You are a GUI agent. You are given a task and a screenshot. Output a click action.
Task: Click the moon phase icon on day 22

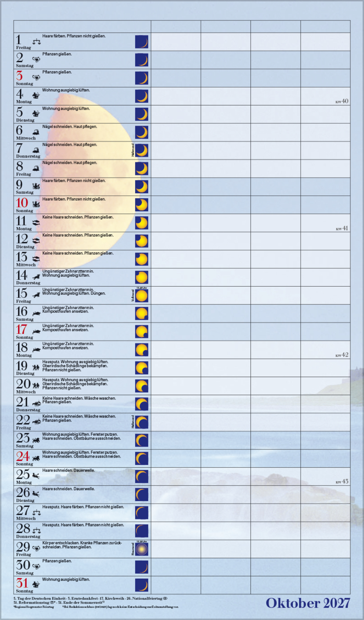tap(142, 422)
